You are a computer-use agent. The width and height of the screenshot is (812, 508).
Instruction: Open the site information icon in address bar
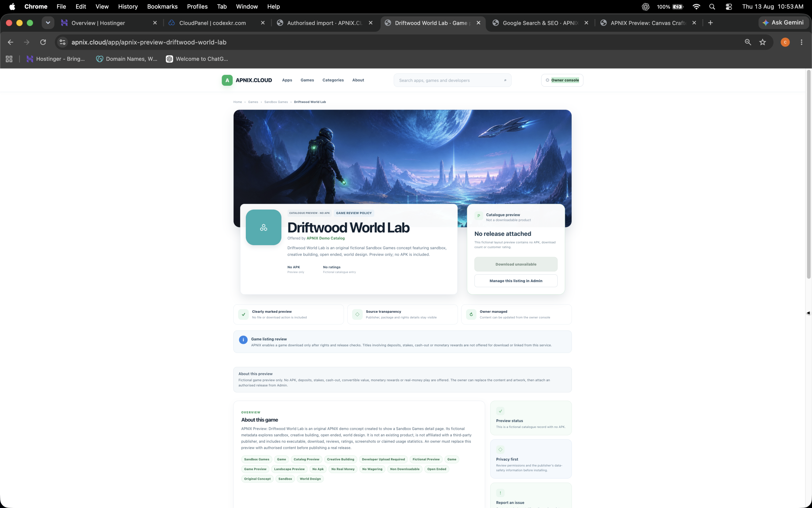point(62,42)
